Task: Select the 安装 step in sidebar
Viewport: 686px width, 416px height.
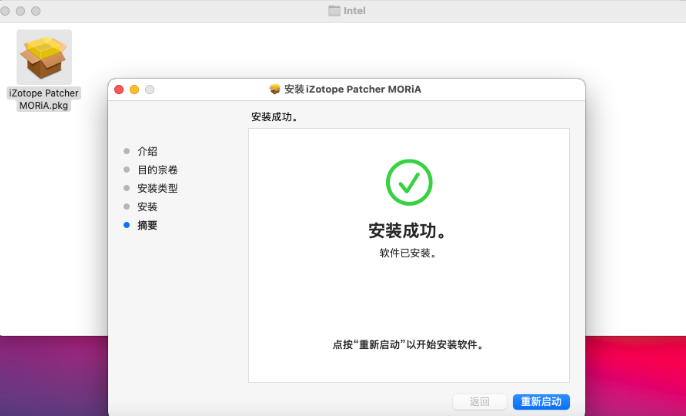Action: [147, 206]
